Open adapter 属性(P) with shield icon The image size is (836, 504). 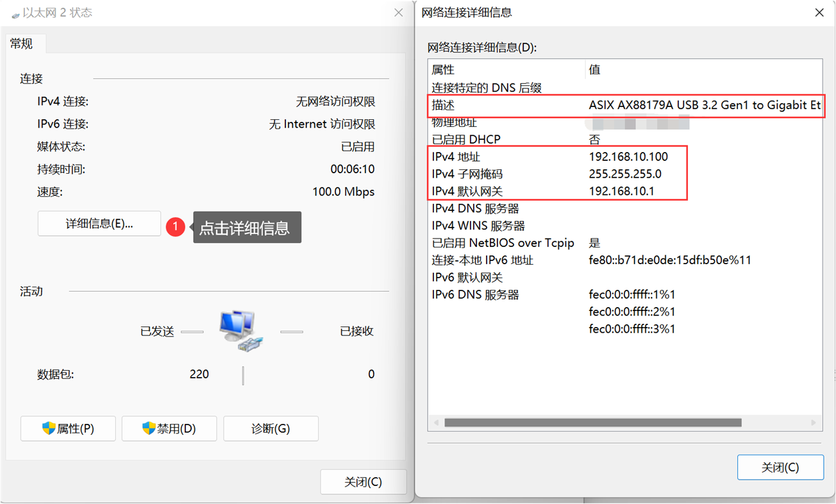68,428
